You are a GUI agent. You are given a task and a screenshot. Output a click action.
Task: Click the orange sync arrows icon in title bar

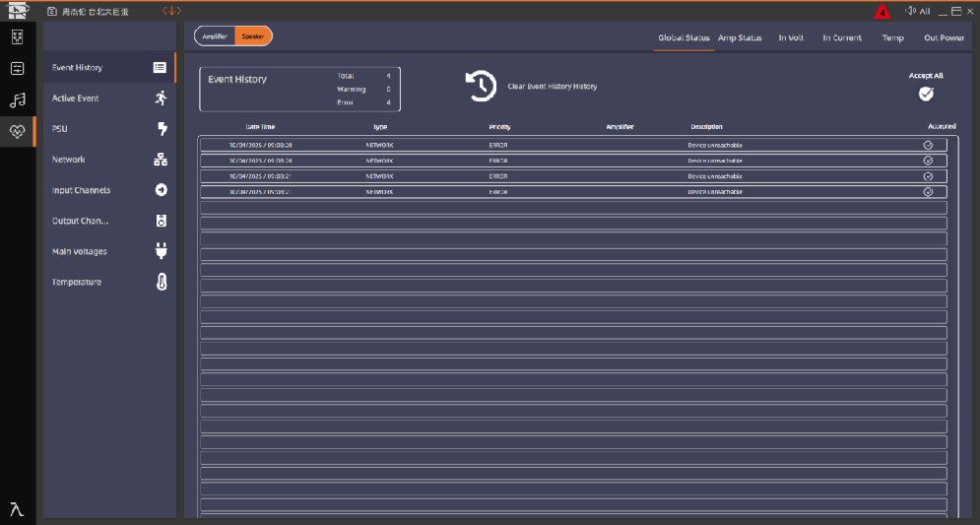(171, 11)
